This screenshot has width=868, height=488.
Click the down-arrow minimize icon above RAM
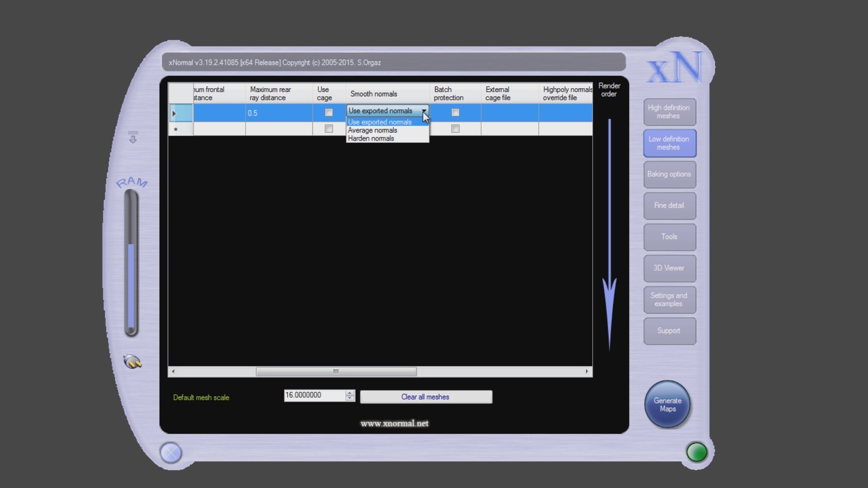[x=133, y=137]
